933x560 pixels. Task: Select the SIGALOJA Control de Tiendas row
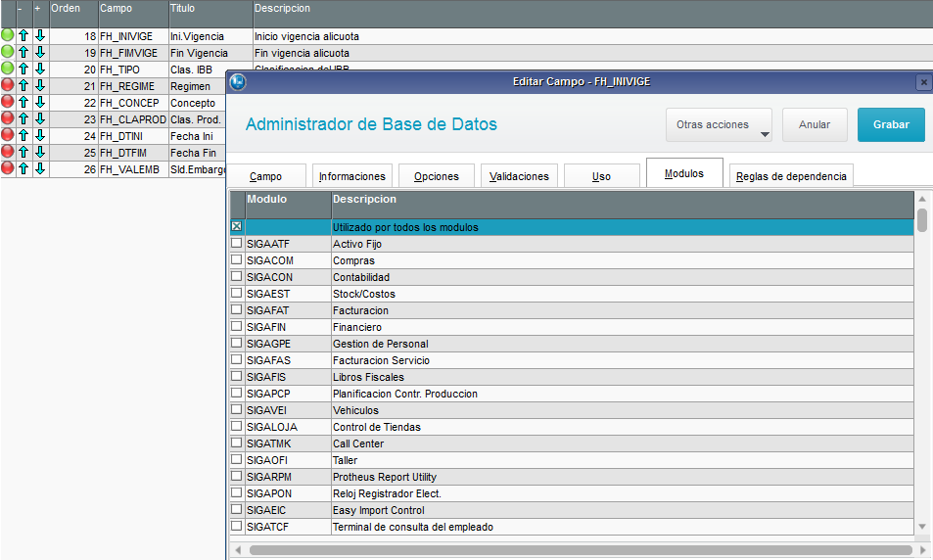(572, 427)
